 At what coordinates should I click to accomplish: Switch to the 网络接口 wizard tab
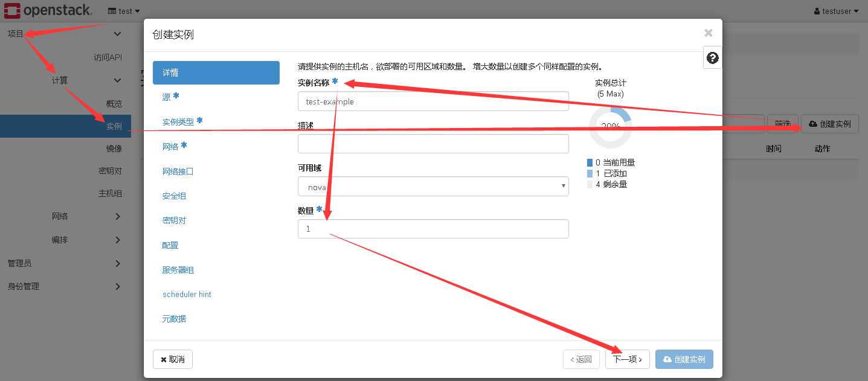[178, 171]
